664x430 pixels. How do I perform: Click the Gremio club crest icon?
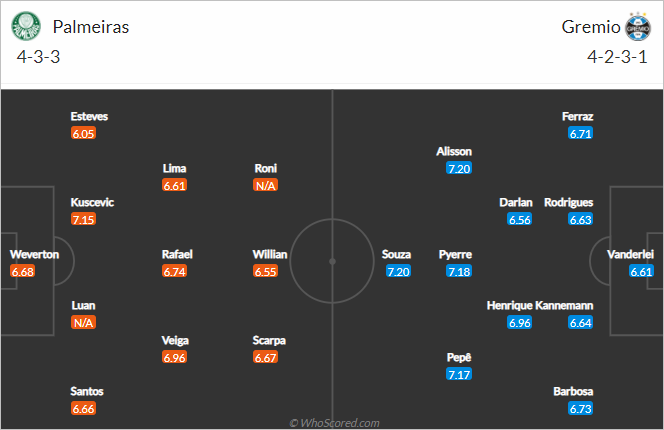click(x=638, y=26)
